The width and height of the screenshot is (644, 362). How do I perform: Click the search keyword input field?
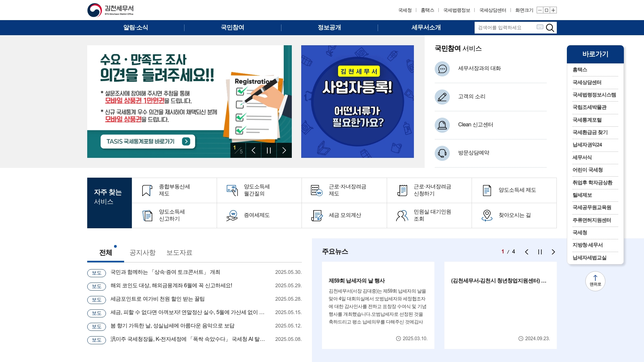pos(505,27)
